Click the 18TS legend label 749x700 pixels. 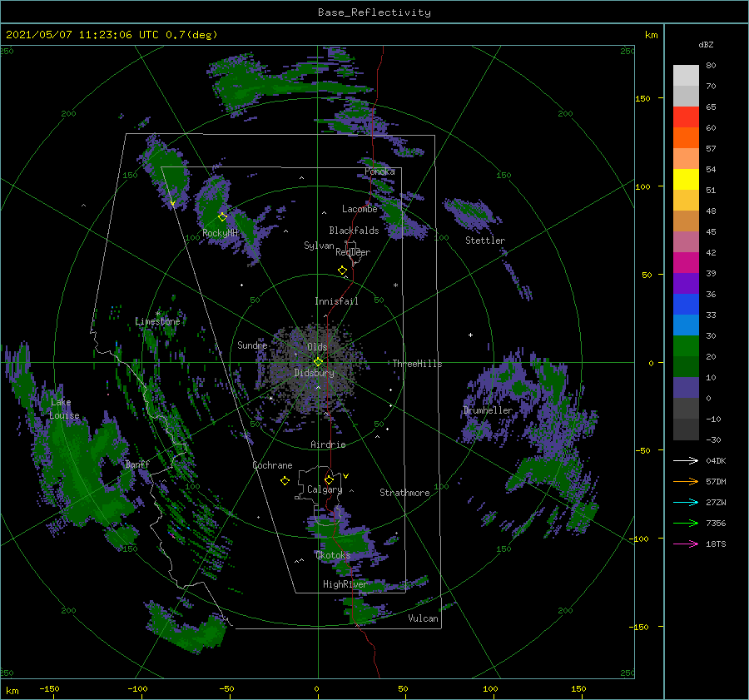coord(716,544)
